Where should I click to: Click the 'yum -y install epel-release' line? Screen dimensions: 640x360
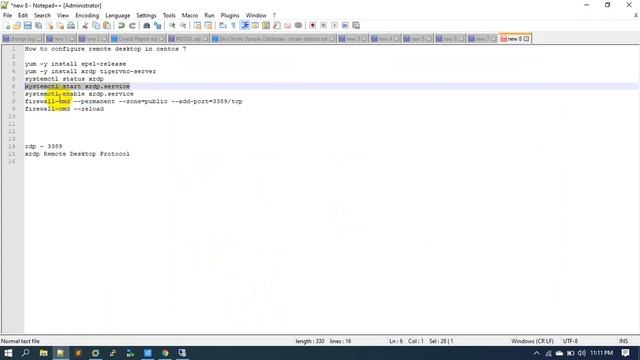click(x=76, y=64)
